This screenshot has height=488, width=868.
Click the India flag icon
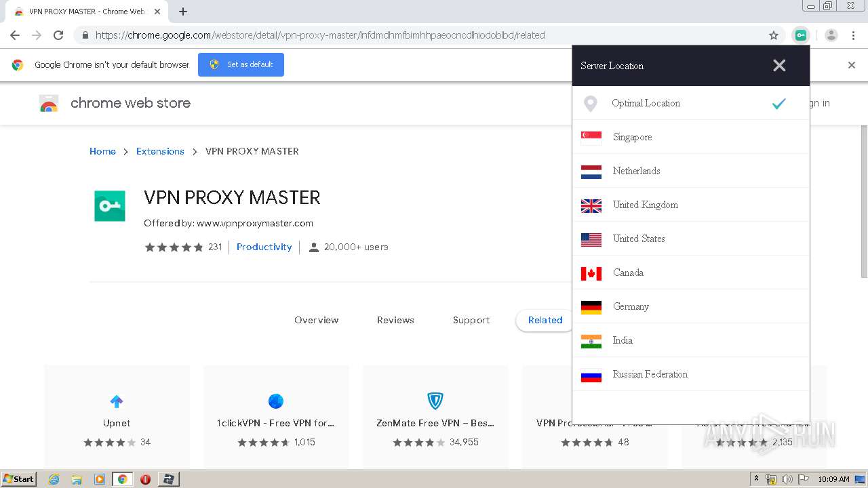pos(591,340)
